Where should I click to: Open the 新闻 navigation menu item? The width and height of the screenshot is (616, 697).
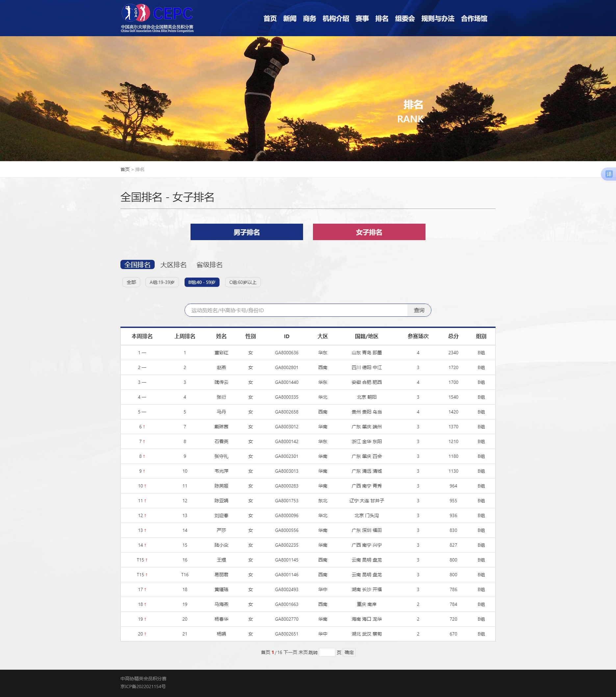tap(289, 19)
